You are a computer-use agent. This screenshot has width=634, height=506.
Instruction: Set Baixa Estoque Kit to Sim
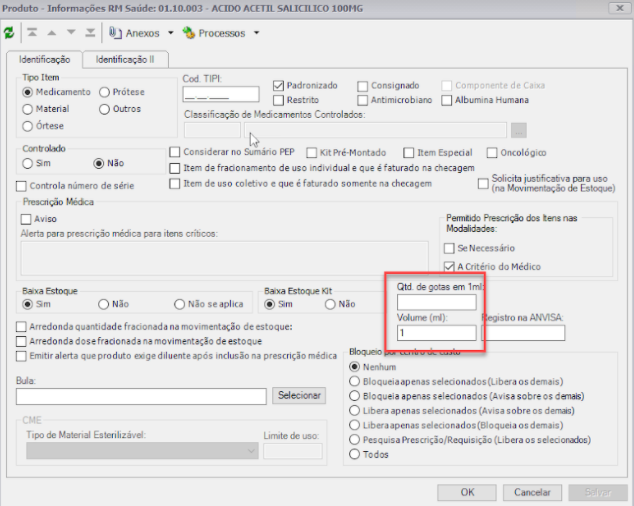pos(270,304)
